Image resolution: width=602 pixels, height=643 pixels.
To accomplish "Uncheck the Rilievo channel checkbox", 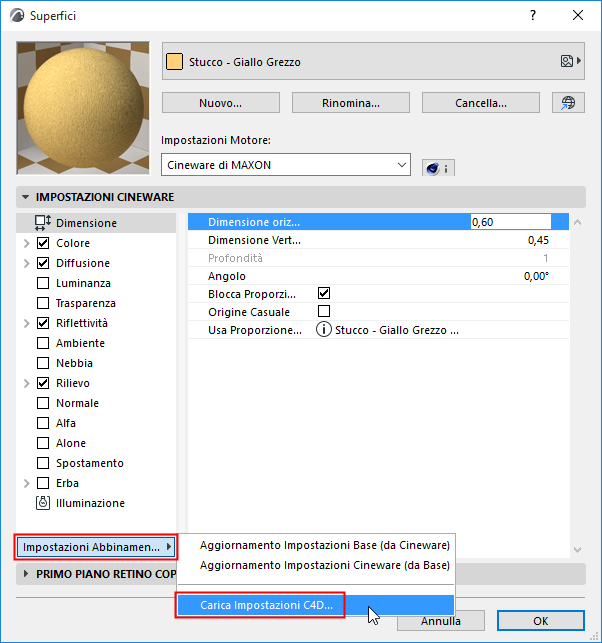I will click(x=43, y=383).
